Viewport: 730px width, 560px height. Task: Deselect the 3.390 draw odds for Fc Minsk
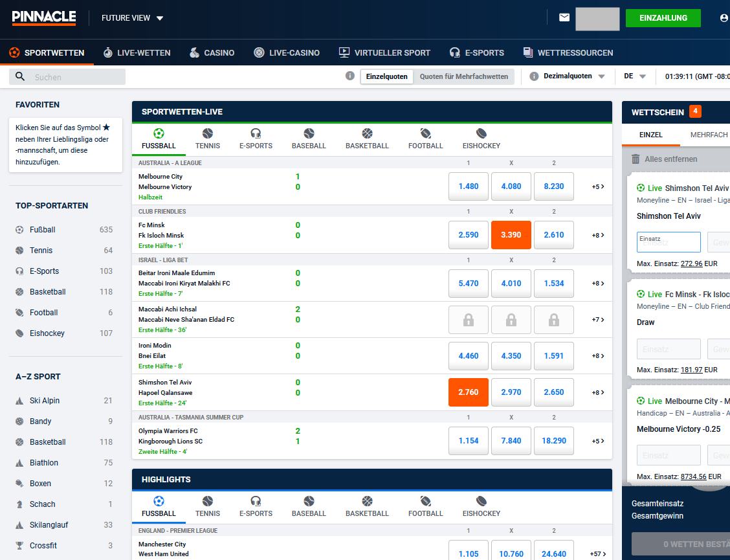[x=511, y=234]
